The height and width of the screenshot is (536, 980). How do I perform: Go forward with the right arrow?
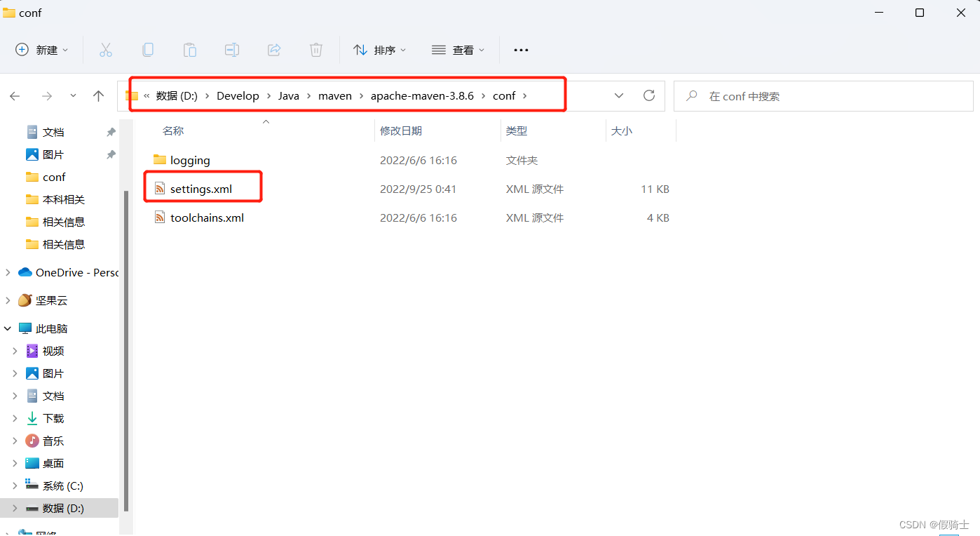click(x=46, y=96)
